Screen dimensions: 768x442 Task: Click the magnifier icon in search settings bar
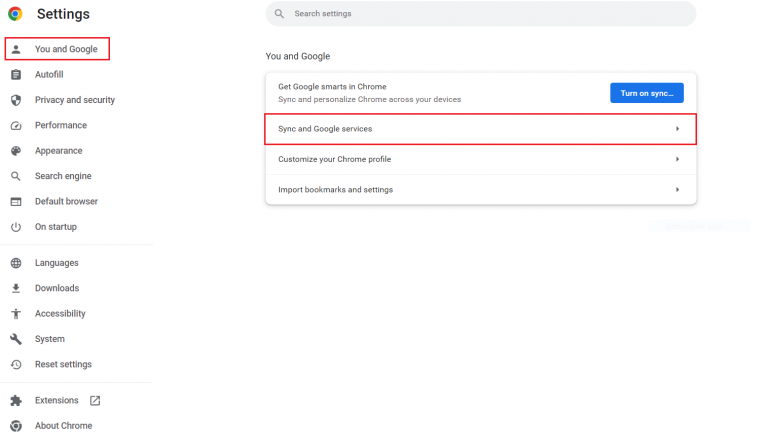[279, 14]
